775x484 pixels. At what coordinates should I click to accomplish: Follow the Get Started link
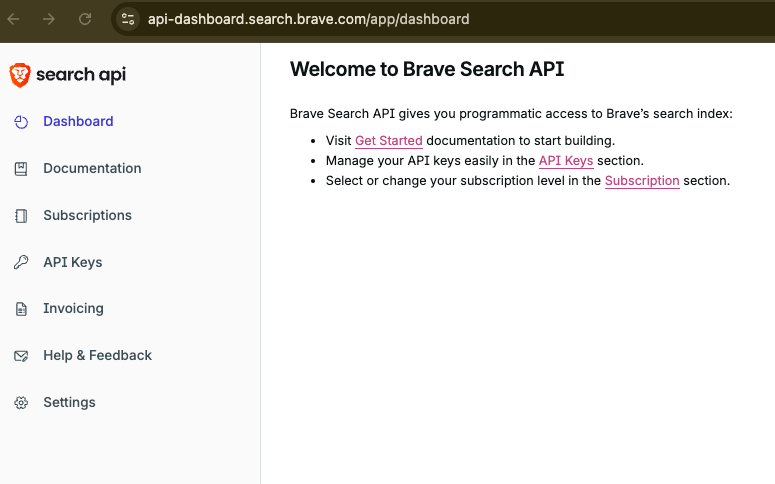(388, 141)
